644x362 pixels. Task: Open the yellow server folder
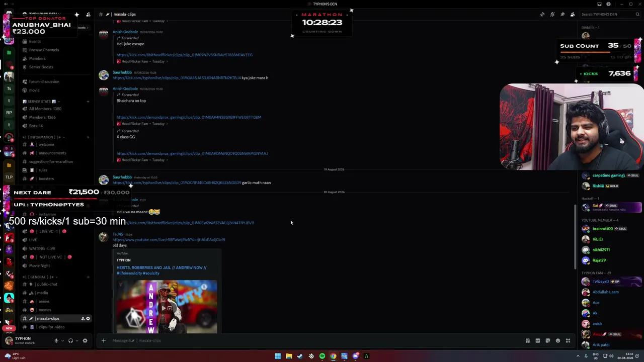click(9, 165)
